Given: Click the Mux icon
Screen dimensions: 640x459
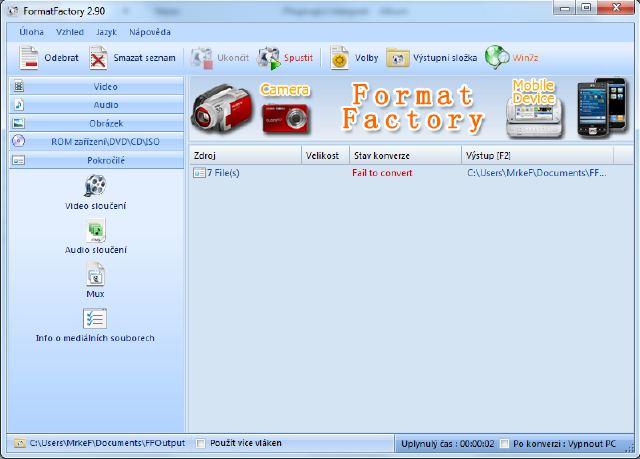Looking at the screenshot, I should 96,274.
